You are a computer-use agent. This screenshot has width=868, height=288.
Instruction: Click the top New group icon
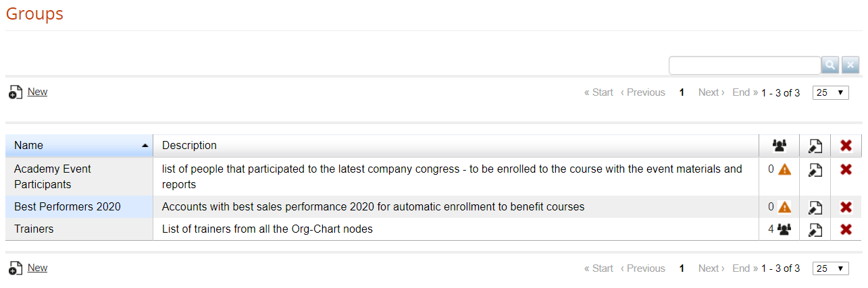(16, 92)
